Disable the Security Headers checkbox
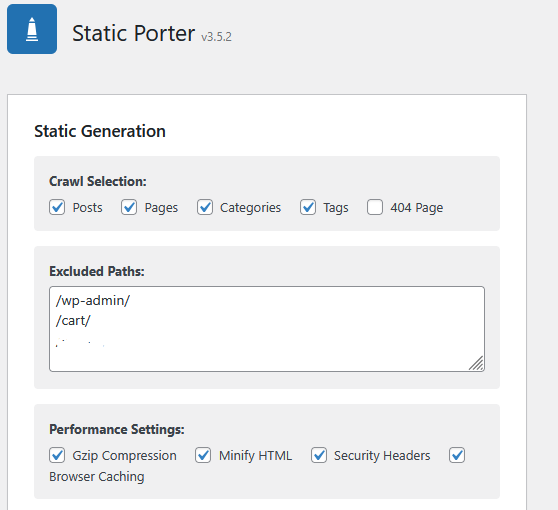558x510 pixels. click(x=319, y=455)
